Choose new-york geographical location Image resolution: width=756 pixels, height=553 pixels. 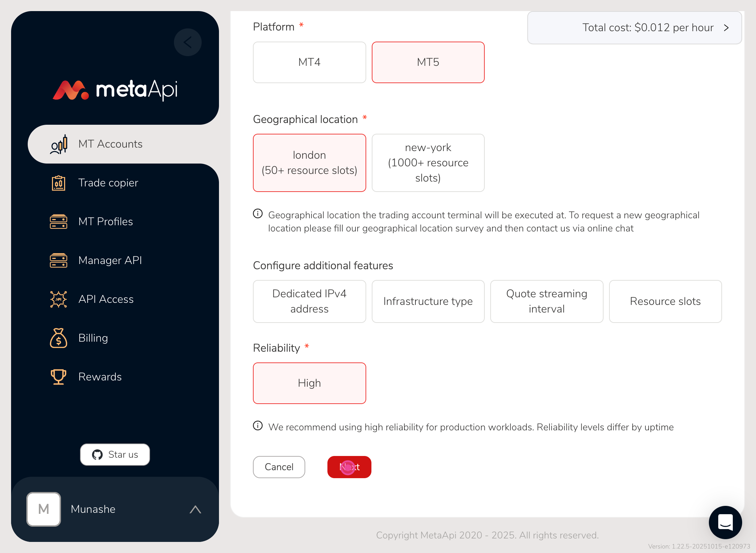[428, 163]
